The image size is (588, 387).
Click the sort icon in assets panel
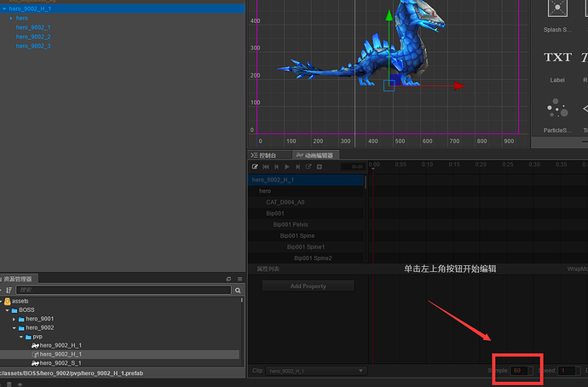point(9,290)
